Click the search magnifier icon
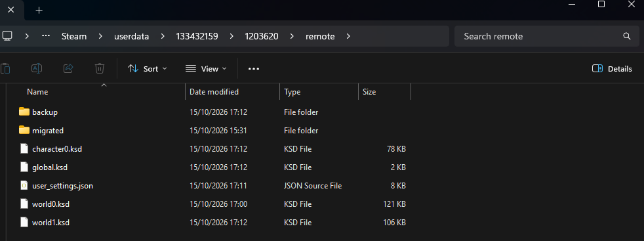The height and width of the screenshot is (241, 644). (x=627, y=36)
